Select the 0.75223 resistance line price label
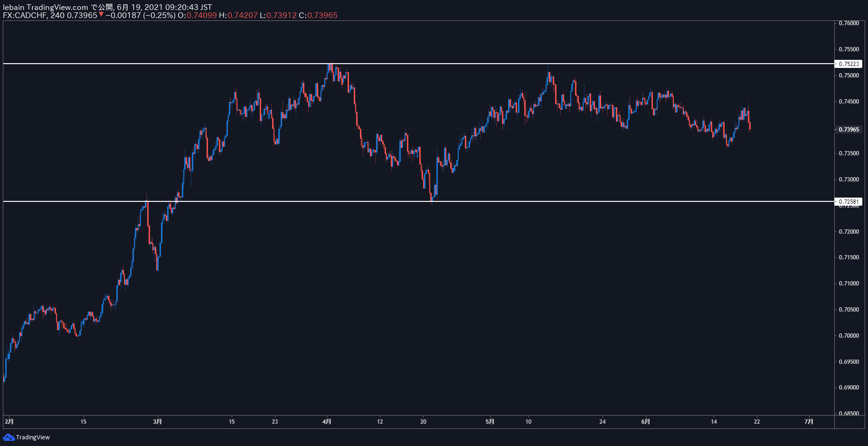The width and height of the screenshot is (868, 446). [849, 64]
